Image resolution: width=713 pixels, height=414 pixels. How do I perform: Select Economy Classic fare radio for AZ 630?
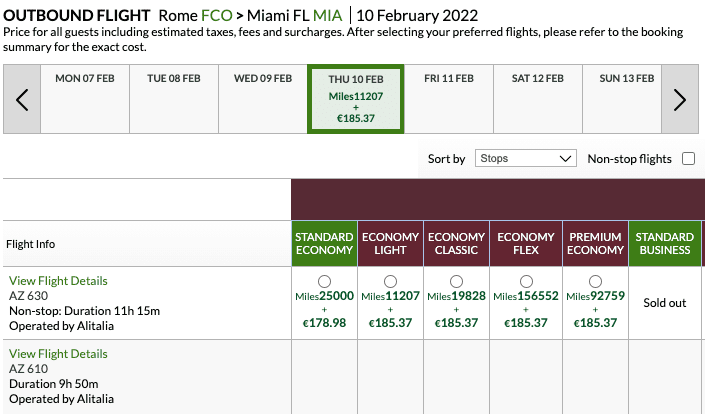coord(456,281)
